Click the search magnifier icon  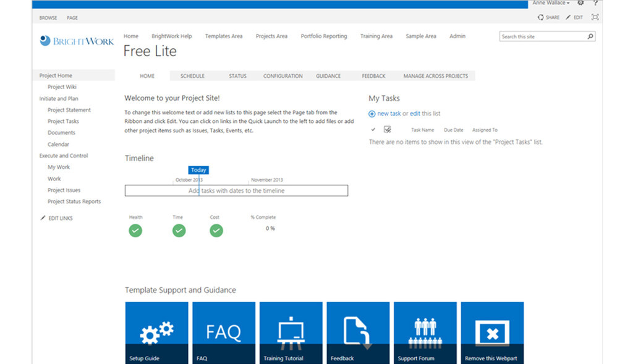[590, 36]
